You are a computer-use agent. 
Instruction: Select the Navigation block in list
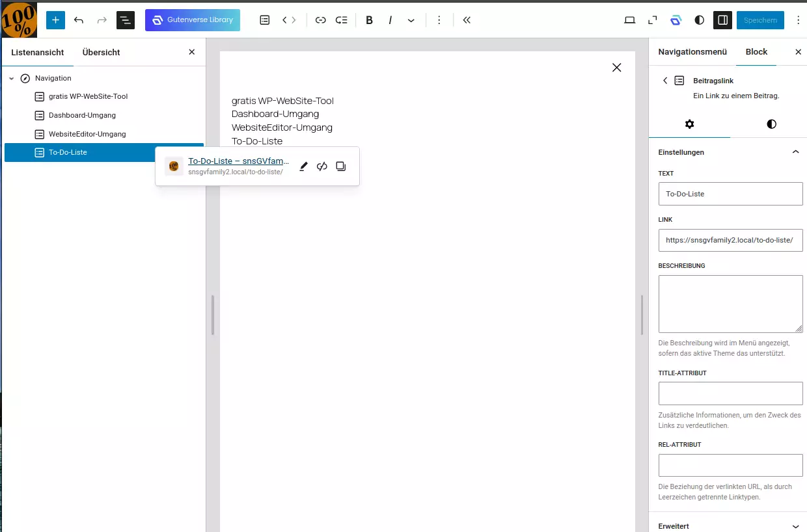[53, 78]
